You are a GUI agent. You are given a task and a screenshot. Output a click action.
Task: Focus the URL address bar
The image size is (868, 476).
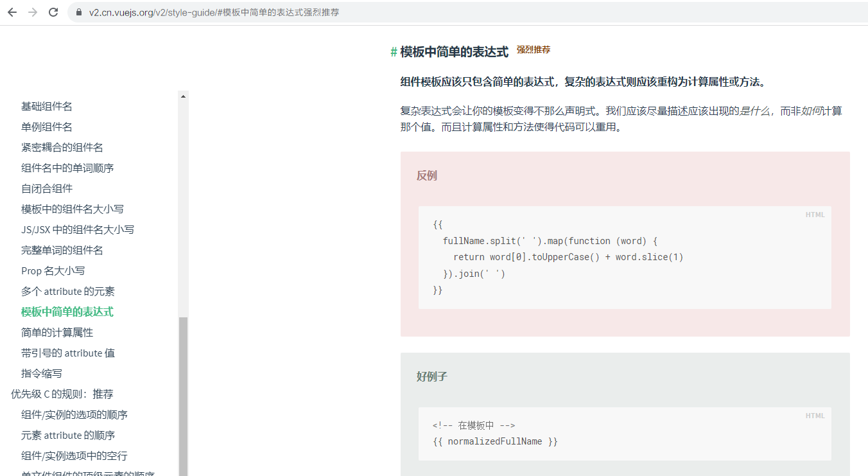tap(469, 12)
